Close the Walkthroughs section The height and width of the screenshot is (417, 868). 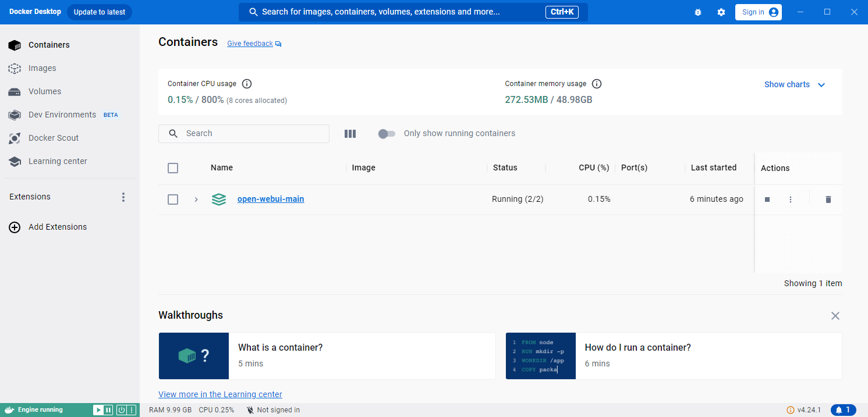pyautogui.click(x=835, y=316)
